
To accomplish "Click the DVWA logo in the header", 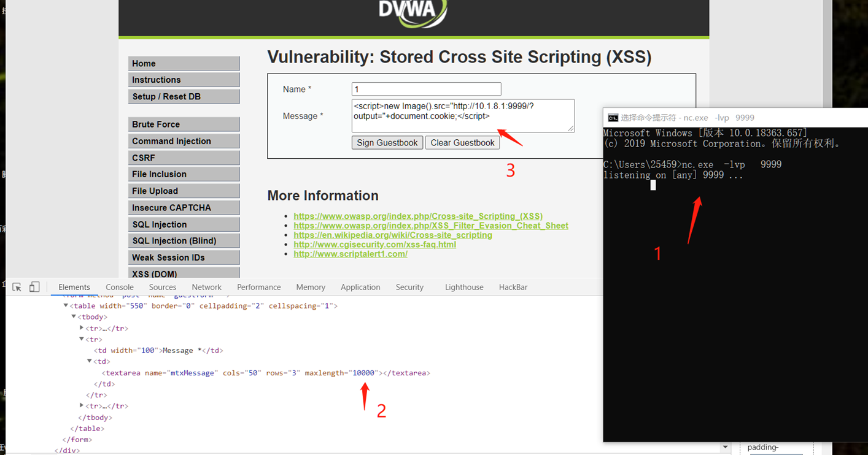I will click(413, 13).
